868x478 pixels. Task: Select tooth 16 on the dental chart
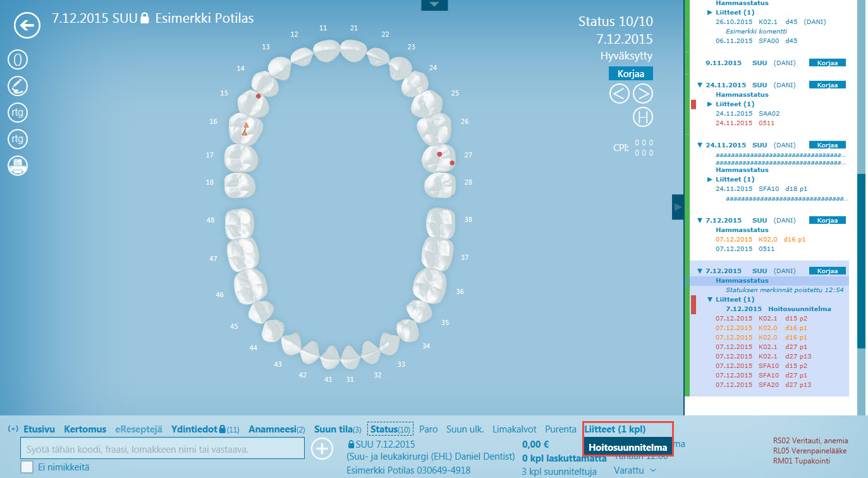pyautogui.click(x=245, y=128)
